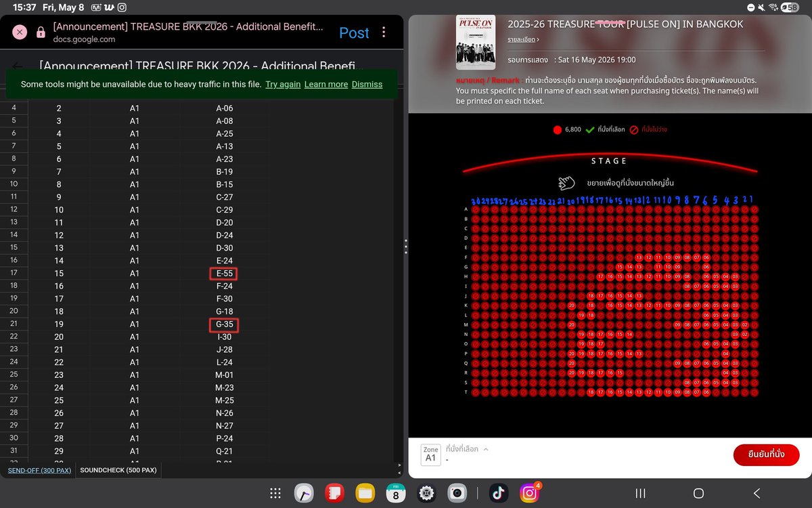Open My Files folder app in the taskbar
Viewport: 812px width, 508px height.
(365, 494)
